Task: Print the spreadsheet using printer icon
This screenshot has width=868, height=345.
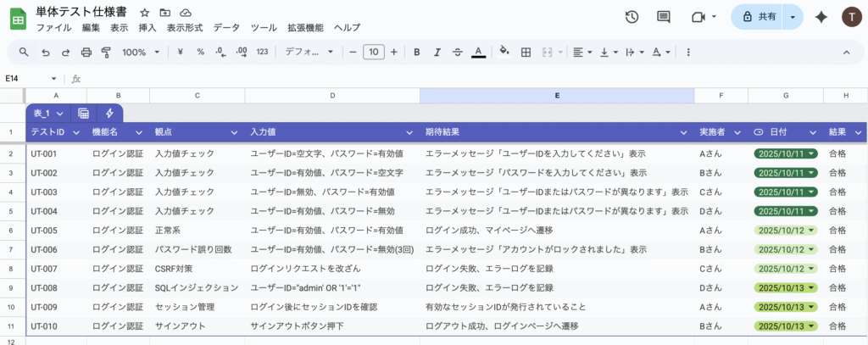Action: (86, 52)
